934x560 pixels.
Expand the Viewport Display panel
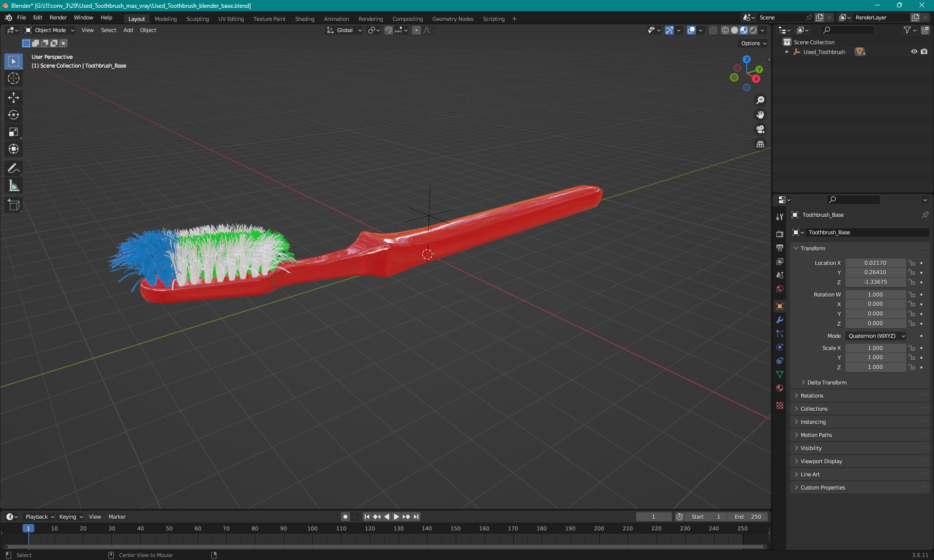click(x=821, y=461)
